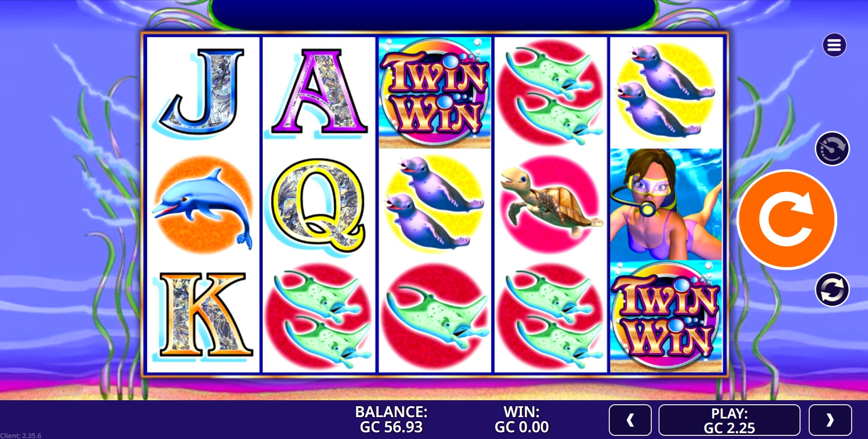This screenshot has height=439, width=868.
Task: Select the sea turtle symbol
Action: click(551, 204)
